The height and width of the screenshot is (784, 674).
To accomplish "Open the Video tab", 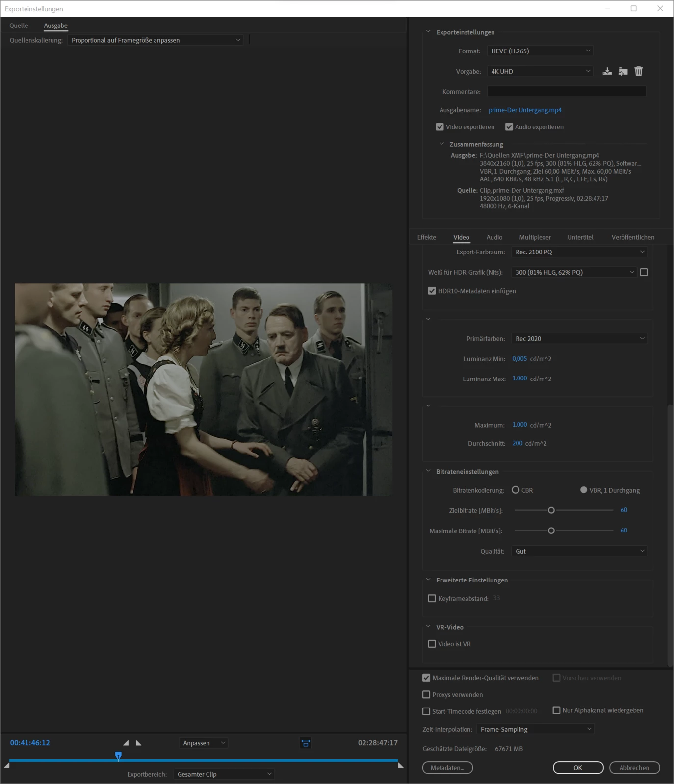I will (461, 237).
